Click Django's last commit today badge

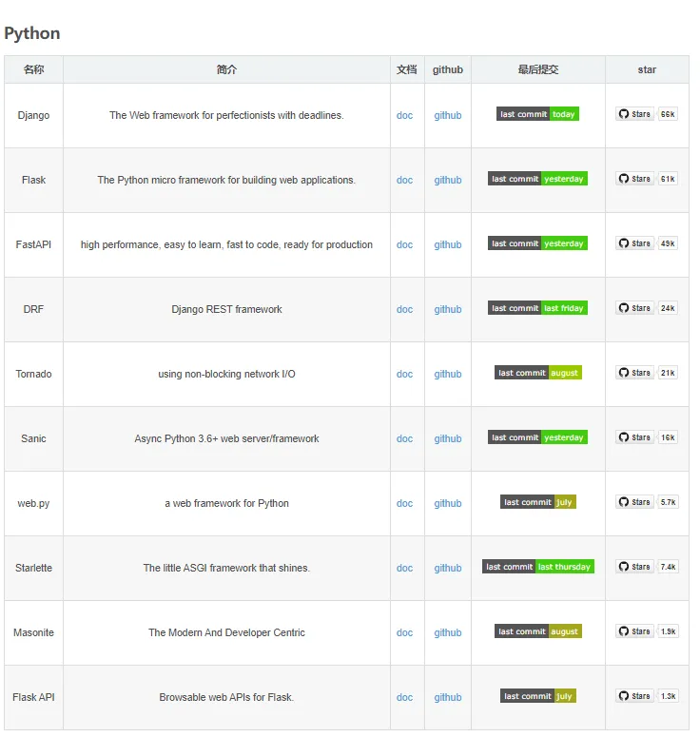point(537,114)
